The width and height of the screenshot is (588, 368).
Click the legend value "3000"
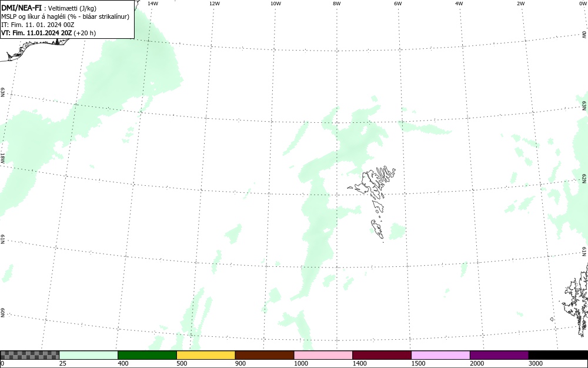tap(536, 363)
